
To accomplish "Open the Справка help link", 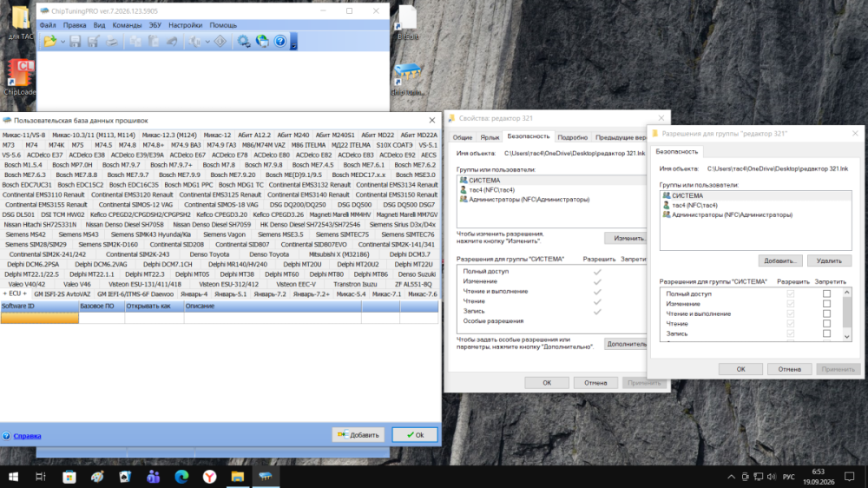I will 27,436.
